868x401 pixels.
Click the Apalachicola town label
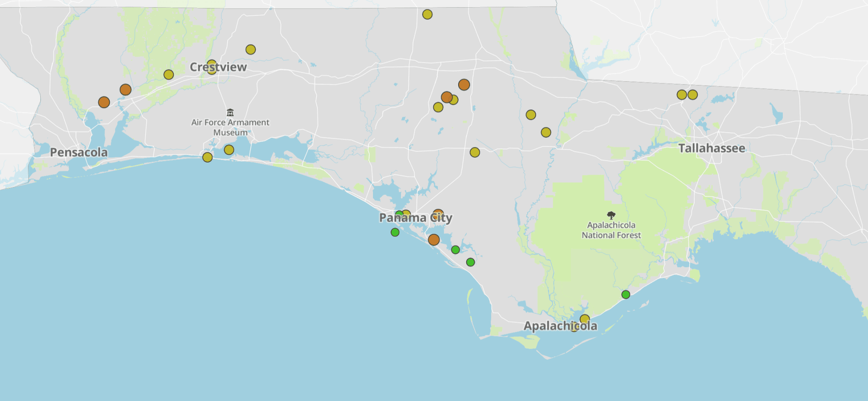pos(560,326)
